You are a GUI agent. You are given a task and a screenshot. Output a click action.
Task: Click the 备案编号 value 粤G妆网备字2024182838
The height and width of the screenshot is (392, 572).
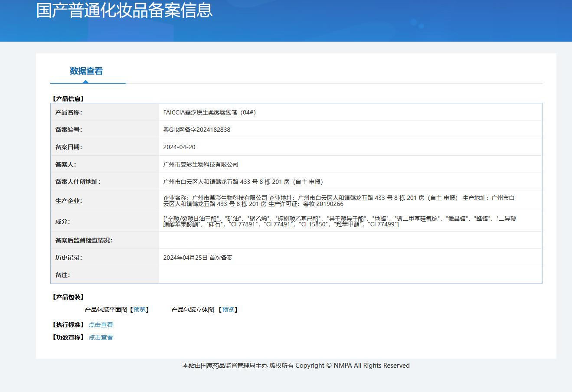(197, 130)
